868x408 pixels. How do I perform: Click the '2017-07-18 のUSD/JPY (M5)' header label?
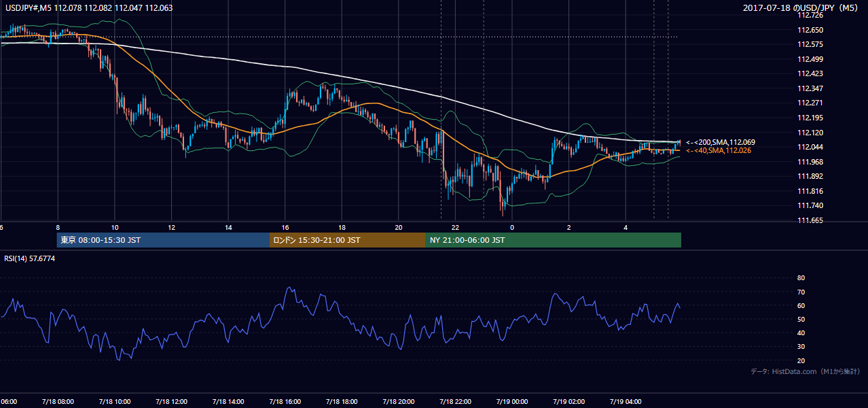pyautogui.click(x=801, y=8)
